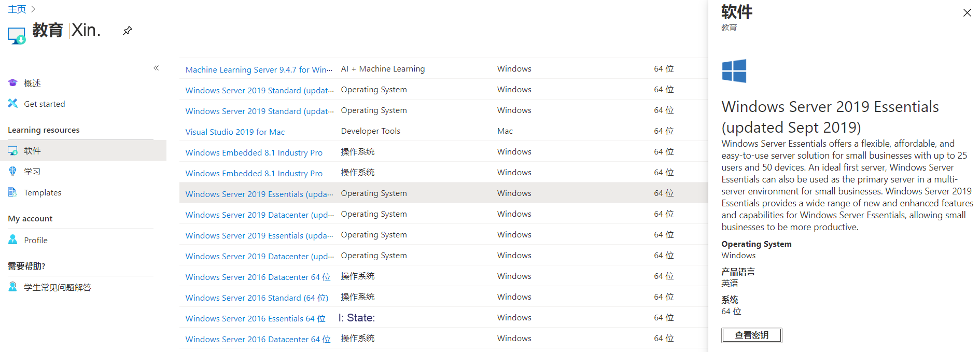Click '64 位' in Machine Learning Server row

pos(664,68)
